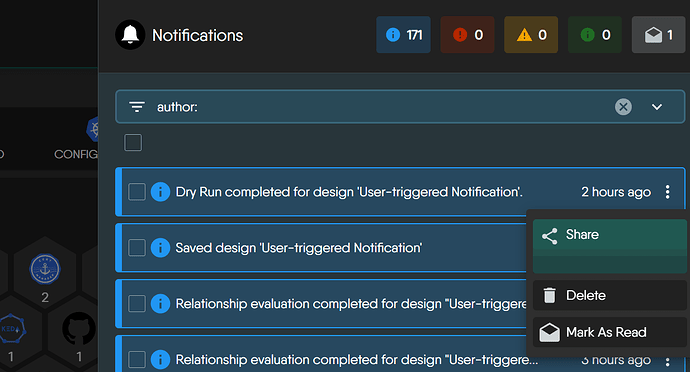
Task: Check the Saved design notification checkbox
Action: (137, 247)
